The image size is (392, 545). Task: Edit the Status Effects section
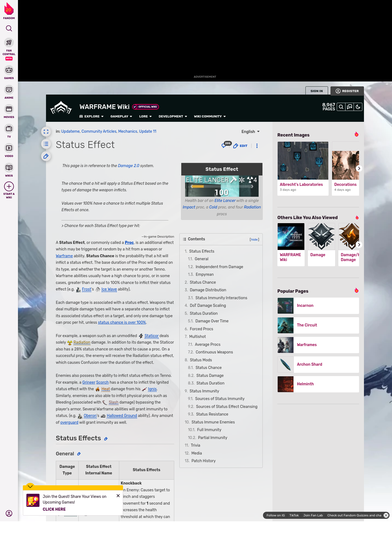click(106, 439)
